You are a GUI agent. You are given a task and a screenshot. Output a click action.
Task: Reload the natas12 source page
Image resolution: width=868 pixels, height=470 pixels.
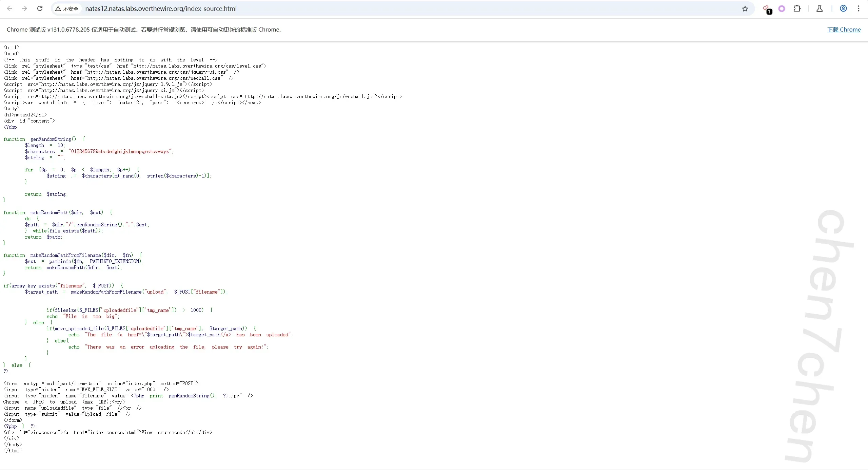[x=40, y=8]
